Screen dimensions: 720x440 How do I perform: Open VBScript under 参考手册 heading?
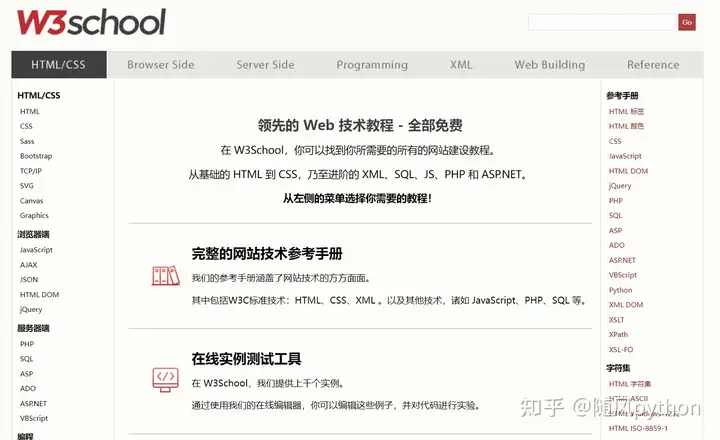[x=623, y=275]
